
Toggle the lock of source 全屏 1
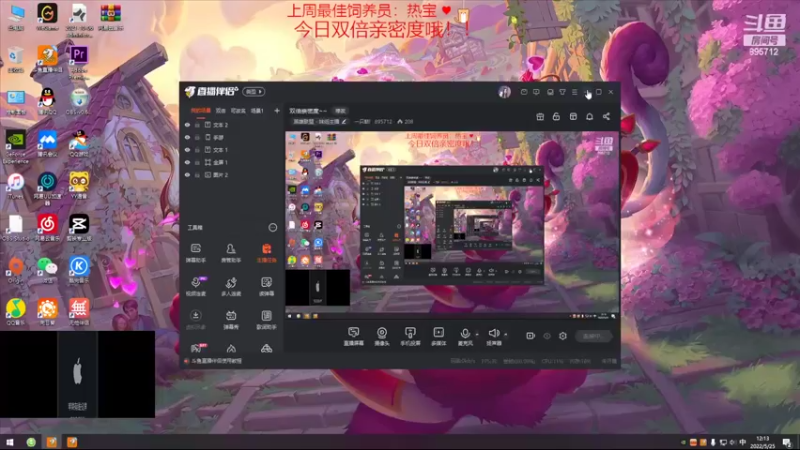[197, 162]
